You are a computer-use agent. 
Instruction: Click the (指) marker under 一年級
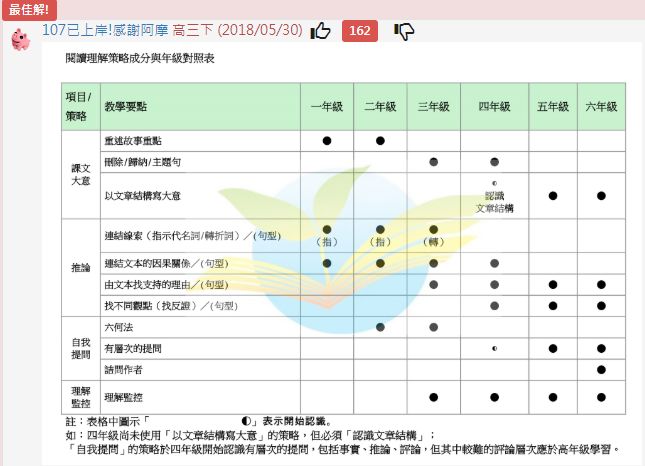(x=327, y=242)
